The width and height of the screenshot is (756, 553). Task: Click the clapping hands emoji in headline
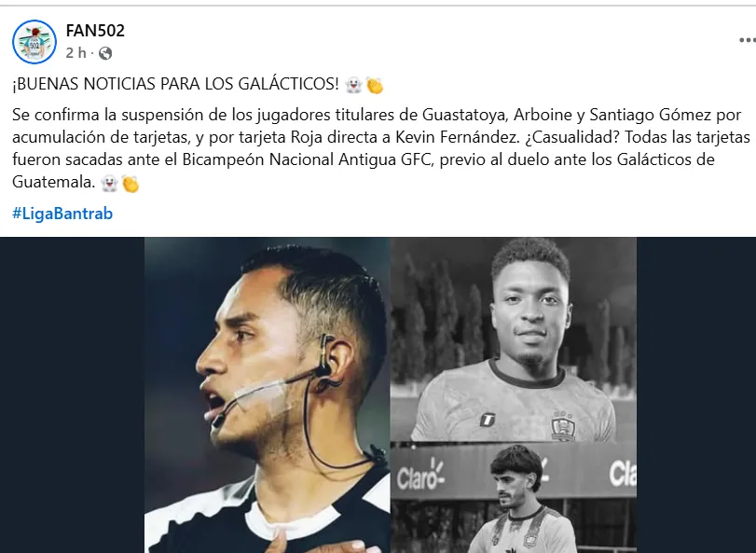(375, 85)
